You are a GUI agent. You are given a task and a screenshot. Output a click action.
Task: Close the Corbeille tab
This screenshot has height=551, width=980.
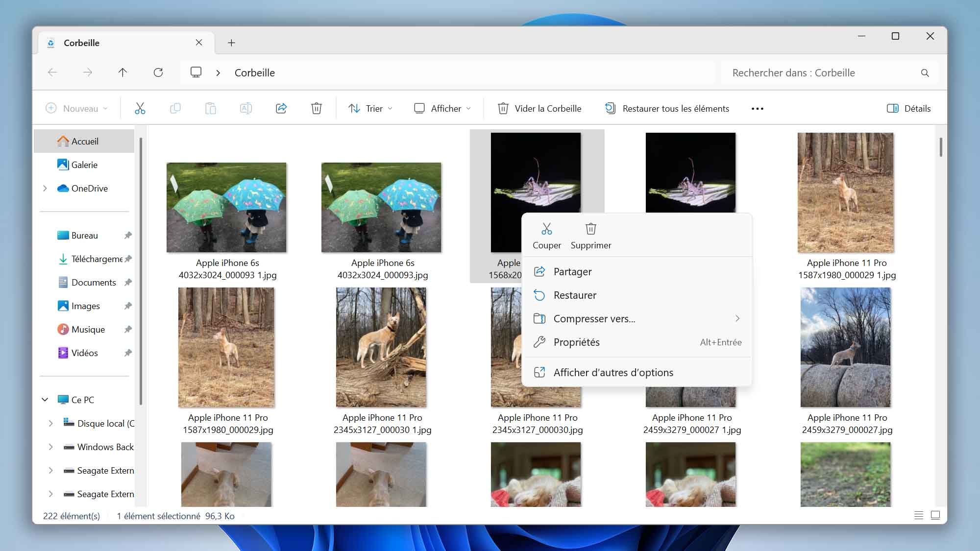coord(199,43)
